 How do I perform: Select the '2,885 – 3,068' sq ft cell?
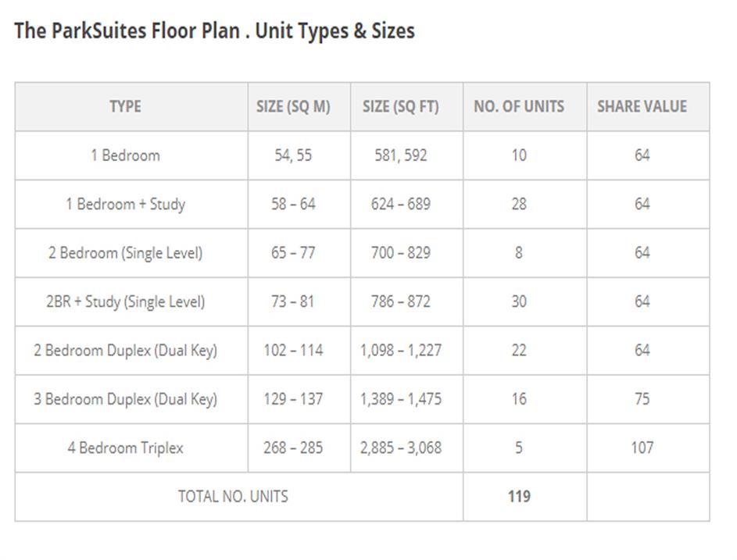pyautogui.click(x=401, y=448)
